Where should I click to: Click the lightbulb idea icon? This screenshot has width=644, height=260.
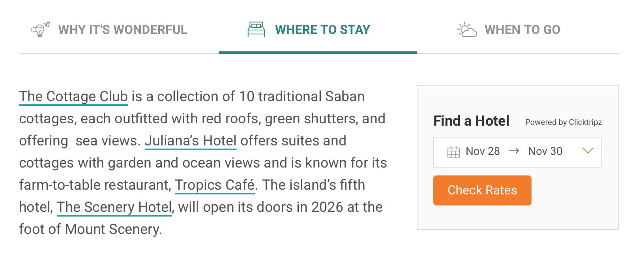pyautogui.click(x=40, y=30)
